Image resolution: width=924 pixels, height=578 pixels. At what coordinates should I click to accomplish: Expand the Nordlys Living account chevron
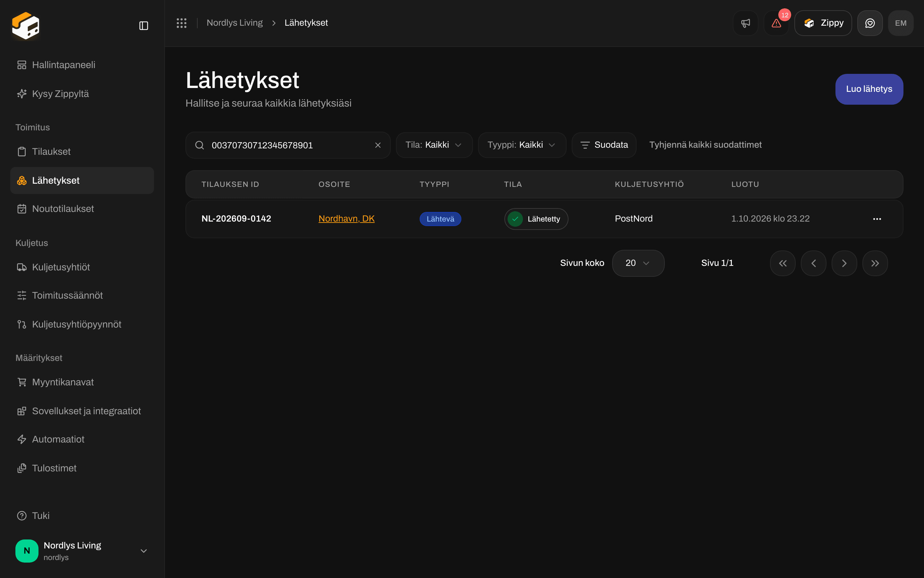pos(143,551)
